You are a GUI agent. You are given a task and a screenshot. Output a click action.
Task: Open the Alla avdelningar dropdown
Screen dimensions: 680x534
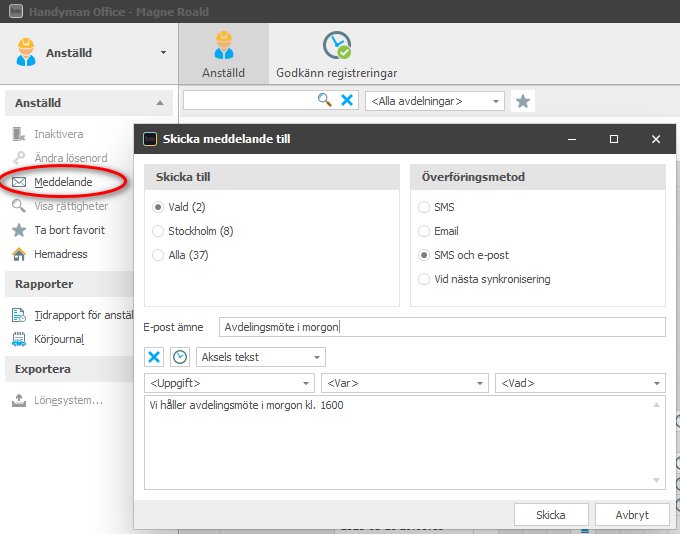tap(435, 101)
